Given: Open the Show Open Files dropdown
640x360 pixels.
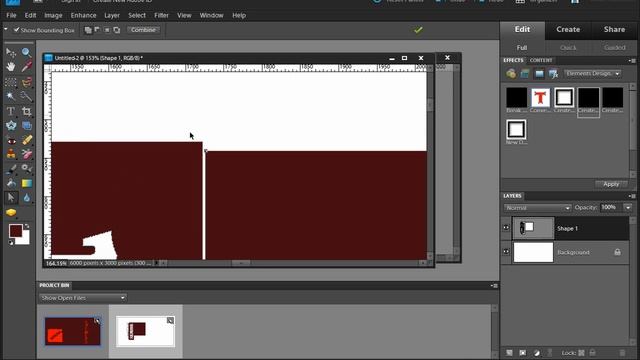Looking at the screenshot, I should click(x=82, y=298).
